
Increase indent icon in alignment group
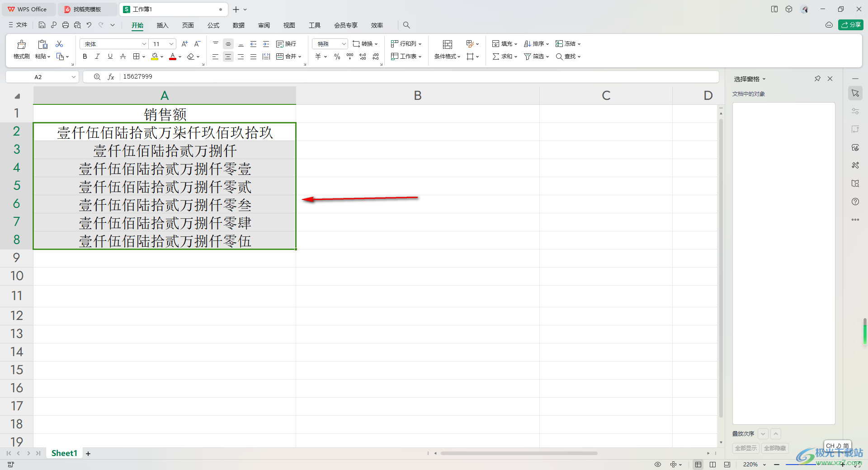266,44
